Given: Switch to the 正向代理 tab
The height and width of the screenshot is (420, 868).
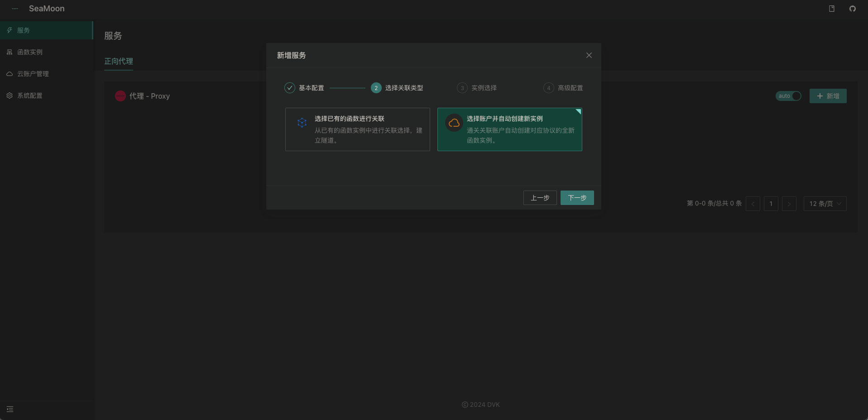Looking at the screenshot, I should coord(119,61).
